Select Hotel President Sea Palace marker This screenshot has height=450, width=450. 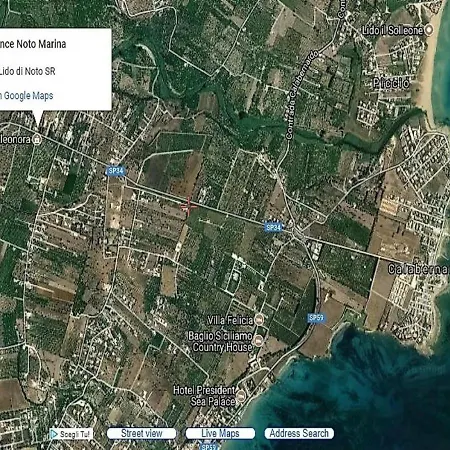tap(241, 396)
